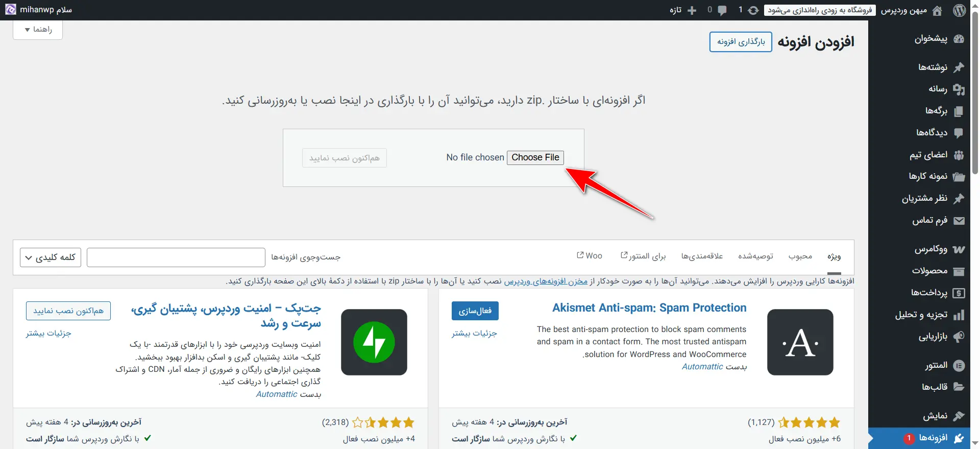Click the bar chart icon beside تجزیه و تحلیل
Screen dimensions: 980x449
959,315
